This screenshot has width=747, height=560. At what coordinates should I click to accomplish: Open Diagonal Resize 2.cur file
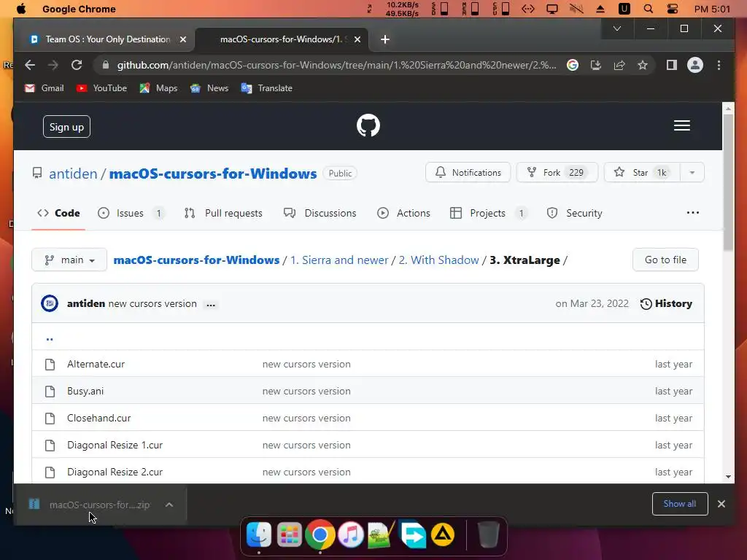115,472
